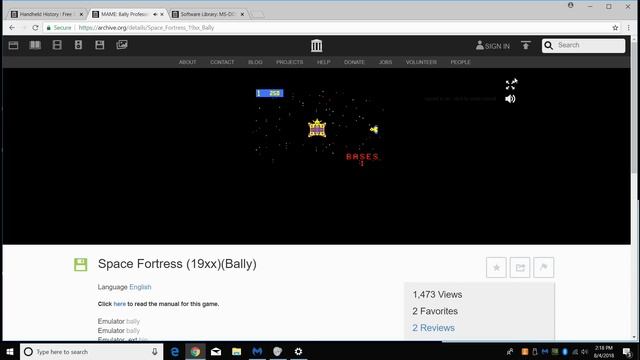Viewport: 640px width, 360px height.
Task: Open Chrome's three-dot menu
Action: (x=629, y=28)
